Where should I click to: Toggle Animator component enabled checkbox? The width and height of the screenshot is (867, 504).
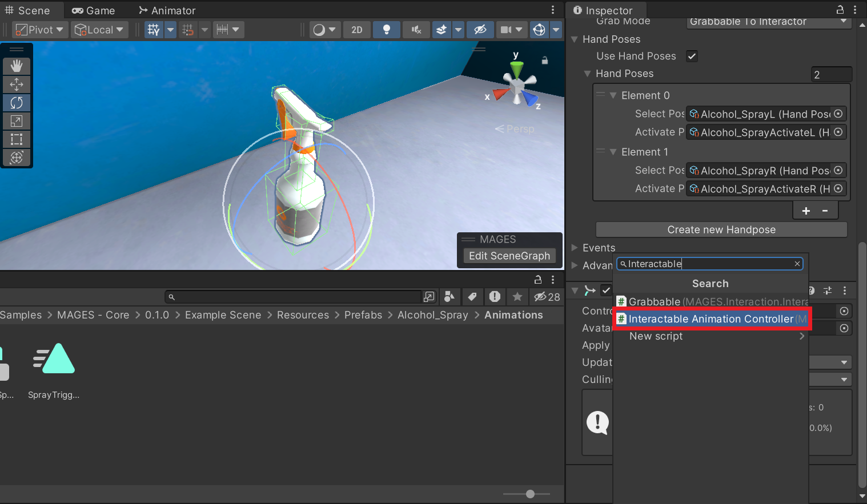pos(606,291)
